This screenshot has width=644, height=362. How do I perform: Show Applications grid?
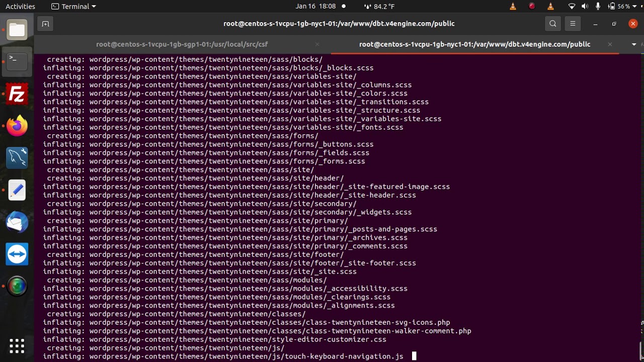(x=17, y=345)
